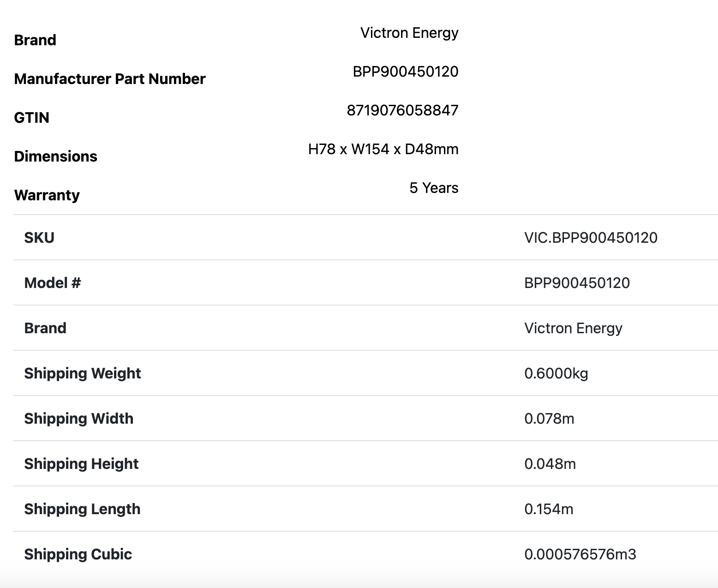Click the Manufacturer Part Number label

coord(110,79)
